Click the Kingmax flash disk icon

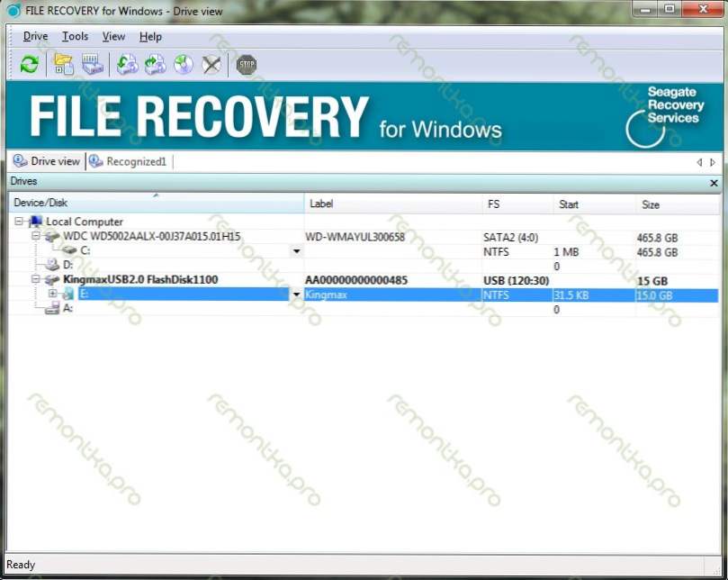tap(52, 280)
